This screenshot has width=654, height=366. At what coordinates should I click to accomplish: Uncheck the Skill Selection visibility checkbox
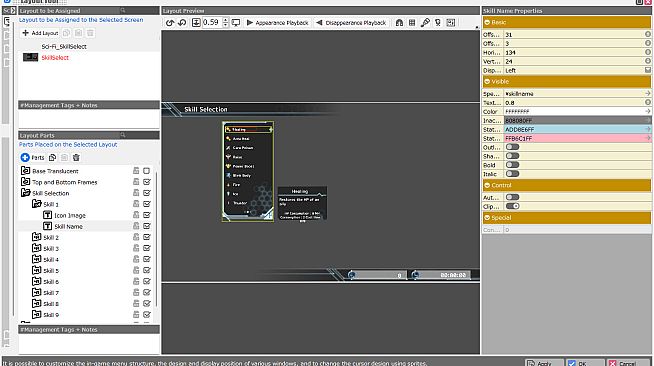point(146,193)
